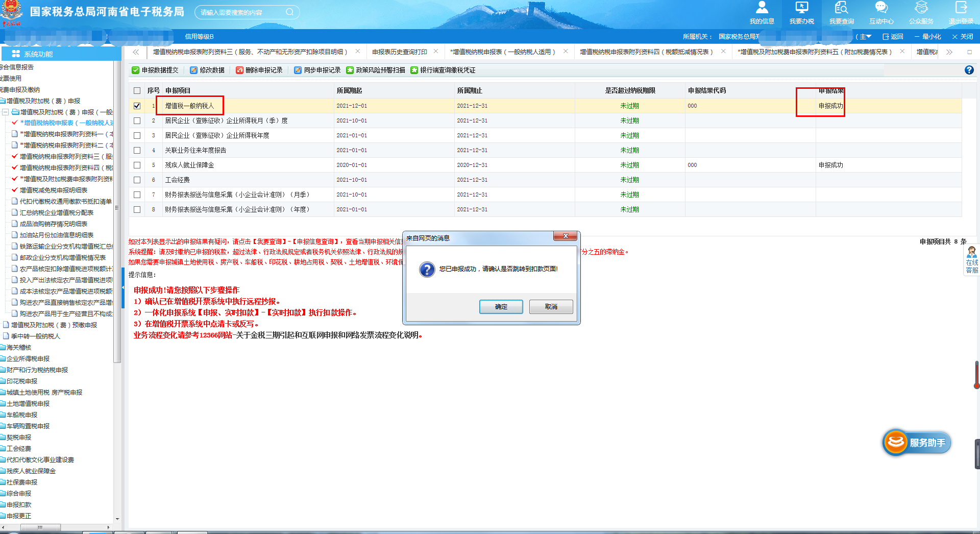Open 增值税减免税申报明细表 tree item
The width and height of the screenshot is (980, 534).
pyautogui.click(x=53, y=190)
